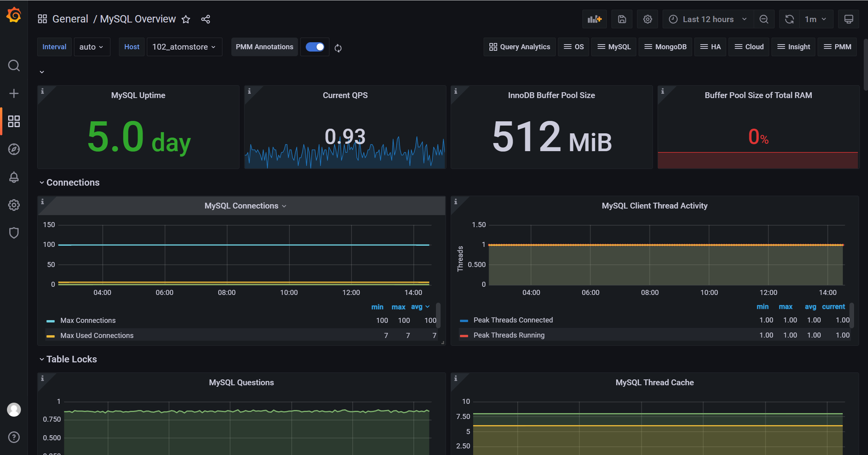
Task: Sort MySQL Connections legend by min
Action: (377, 307)
